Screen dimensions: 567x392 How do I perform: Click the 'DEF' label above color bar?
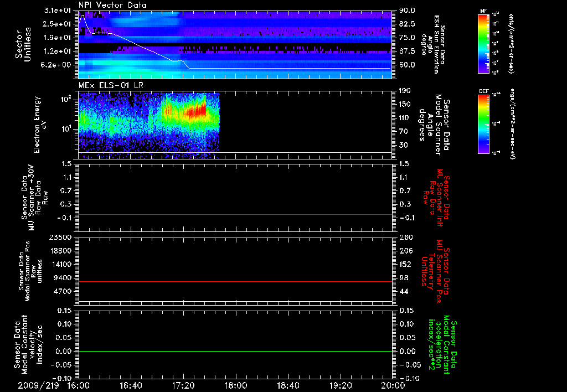tap(484, 91)
